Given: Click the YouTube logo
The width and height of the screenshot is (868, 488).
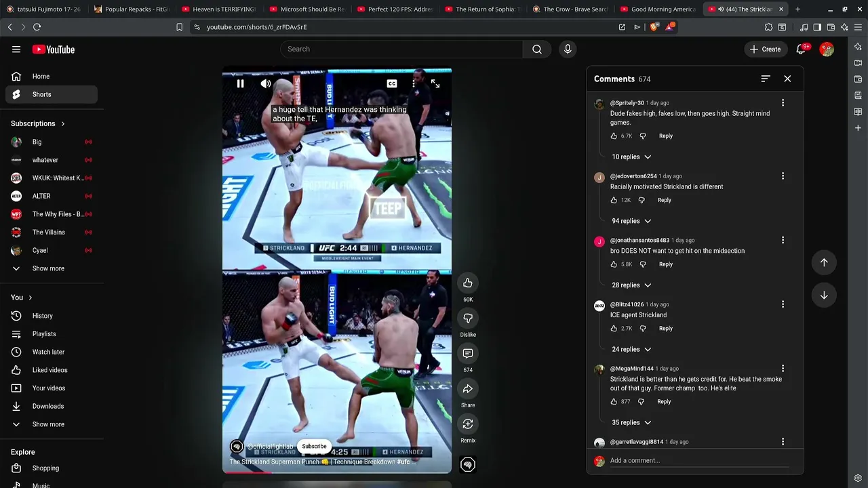Looking at the screenshot, I should point(54,49).
